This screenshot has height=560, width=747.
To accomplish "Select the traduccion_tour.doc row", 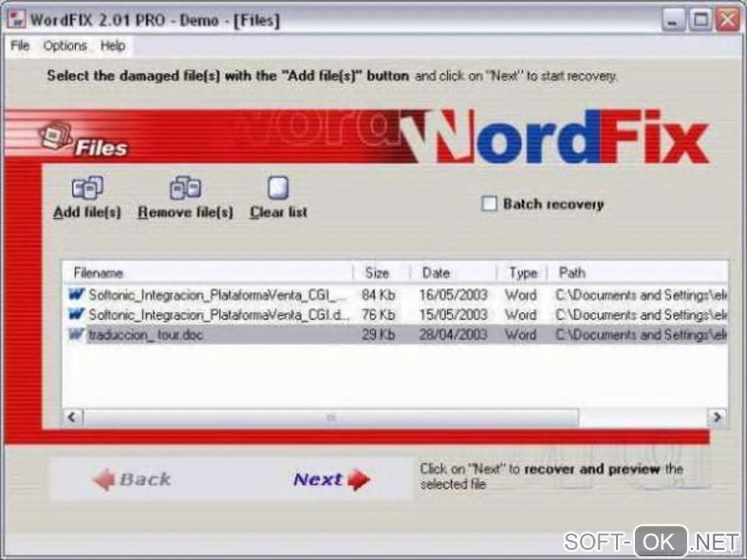I will click(x=395, y=335).
